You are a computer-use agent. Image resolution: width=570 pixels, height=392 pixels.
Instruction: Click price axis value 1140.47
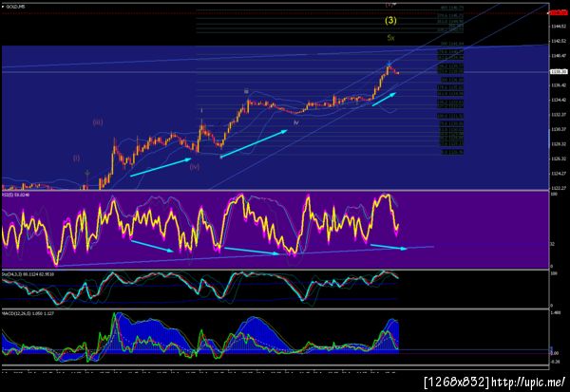coord(559,56)
